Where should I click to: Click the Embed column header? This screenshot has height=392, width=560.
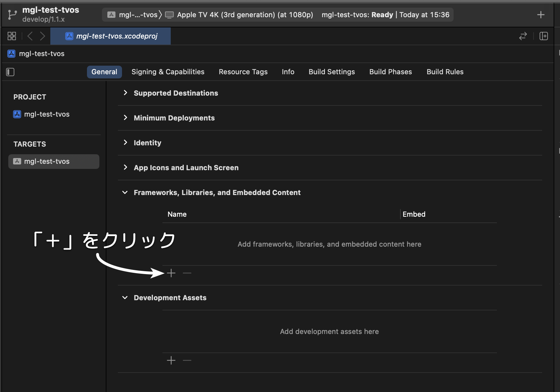414,214
